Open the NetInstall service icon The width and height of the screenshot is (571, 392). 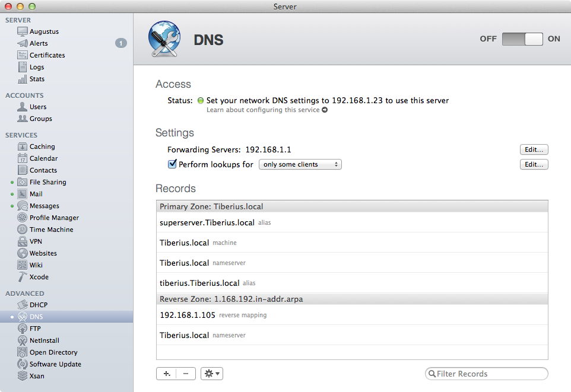tap(22, 340)
